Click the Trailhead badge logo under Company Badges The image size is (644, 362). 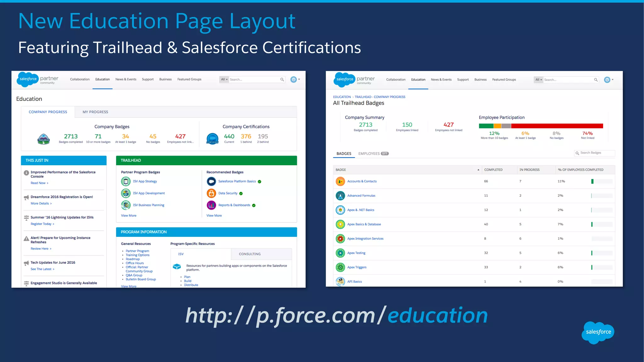[x=43, y=139]
